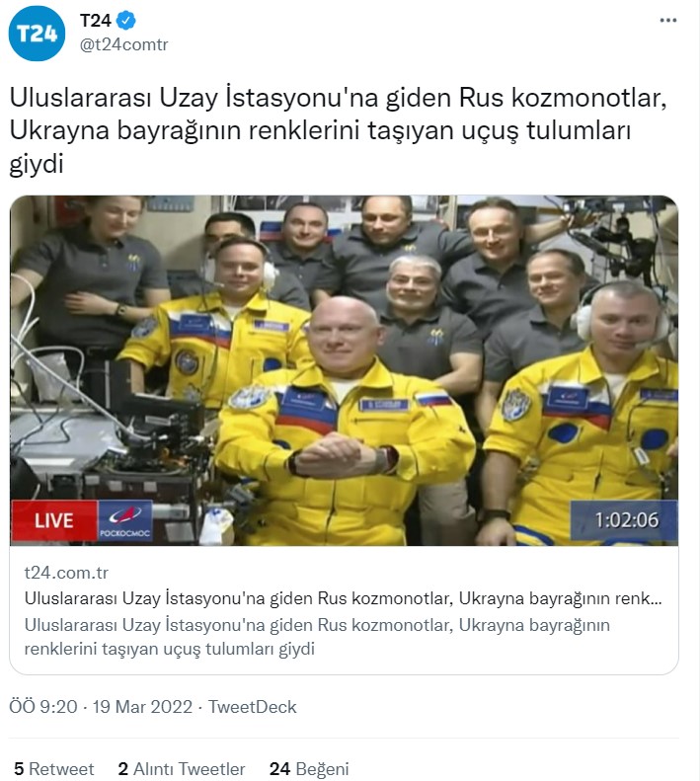Click the TweetDeck source label
The image size is (700, 781).
[x=252, y=707]
